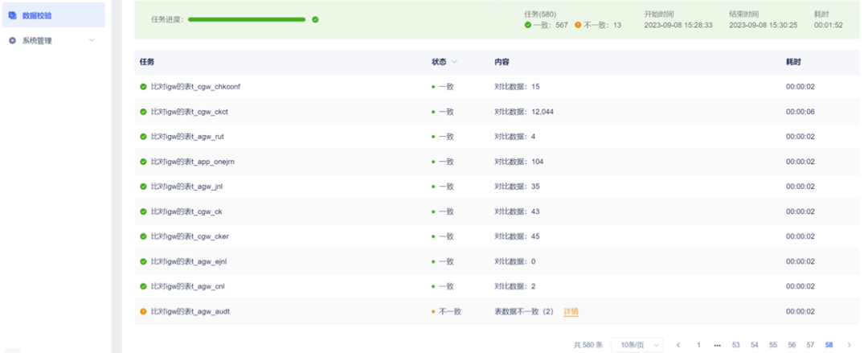Click warning icon for t_agw_audt row
This screenshot has width=868, height=353.
pos(143,311)
